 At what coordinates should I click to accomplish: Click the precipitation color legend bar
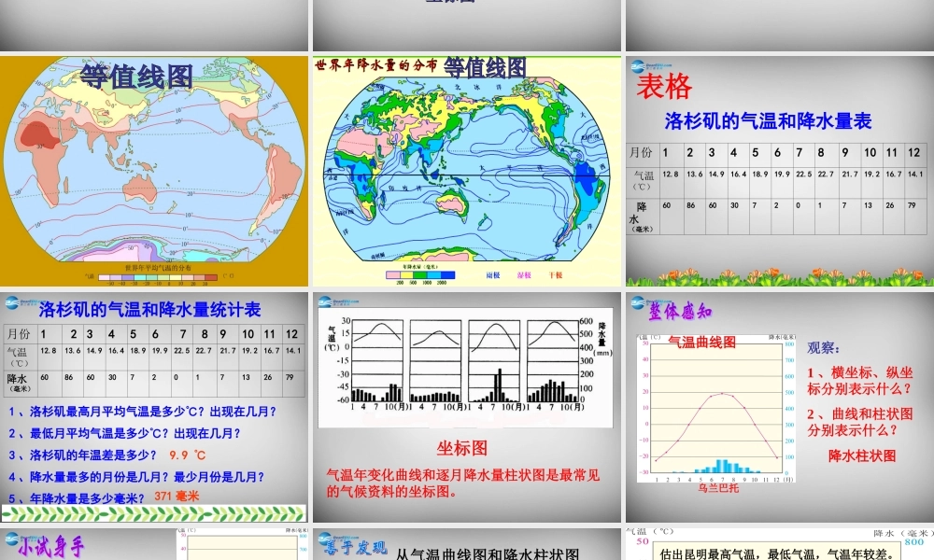coord(420,275)
